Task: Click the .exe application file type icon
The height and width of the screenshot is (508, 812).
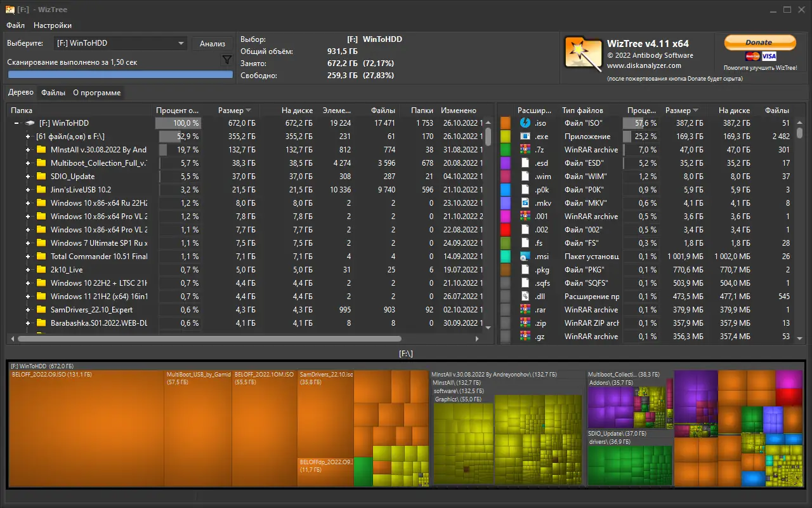Action: (x=525, y=137)
